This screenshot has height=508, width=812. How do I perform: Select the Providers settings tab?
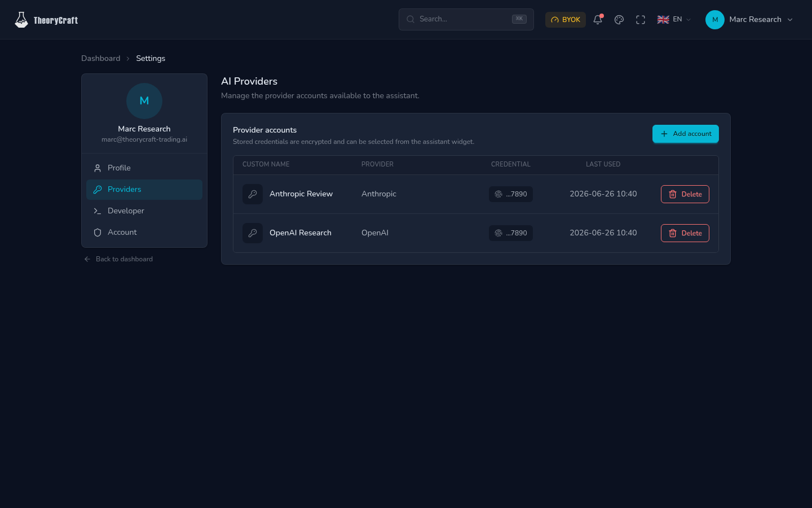coord(144,190)
